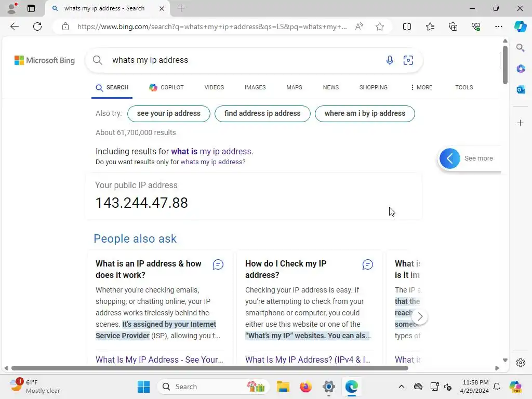This screenshot has height=399, width=532.
Task: Chat about 'What is an IP address' question
Action: (x=218, y=264)
